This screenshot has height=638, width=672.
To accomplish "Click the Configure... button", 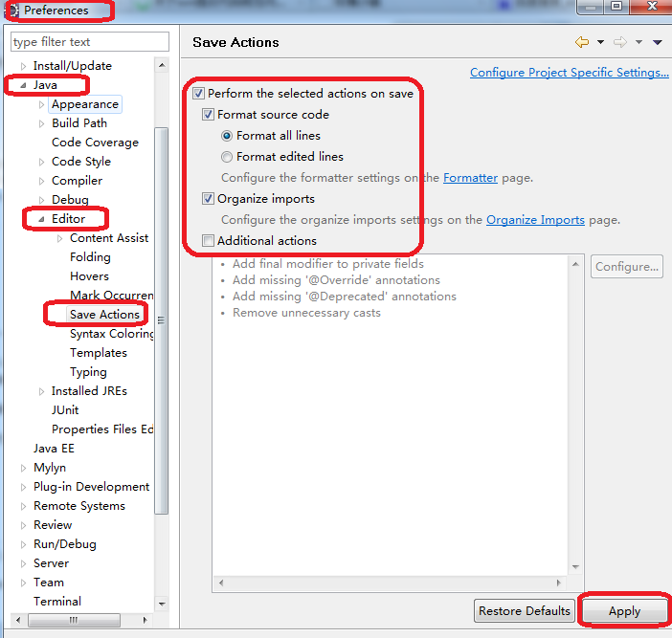I will [x=627, y=267].
